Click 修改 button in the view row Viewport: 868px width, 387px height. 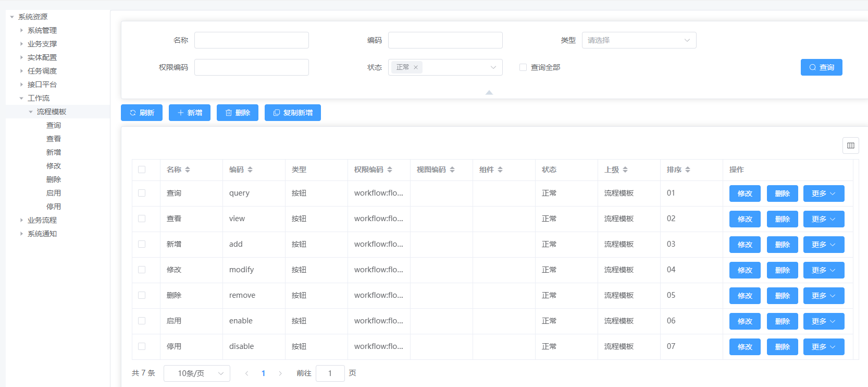point(745,219)
